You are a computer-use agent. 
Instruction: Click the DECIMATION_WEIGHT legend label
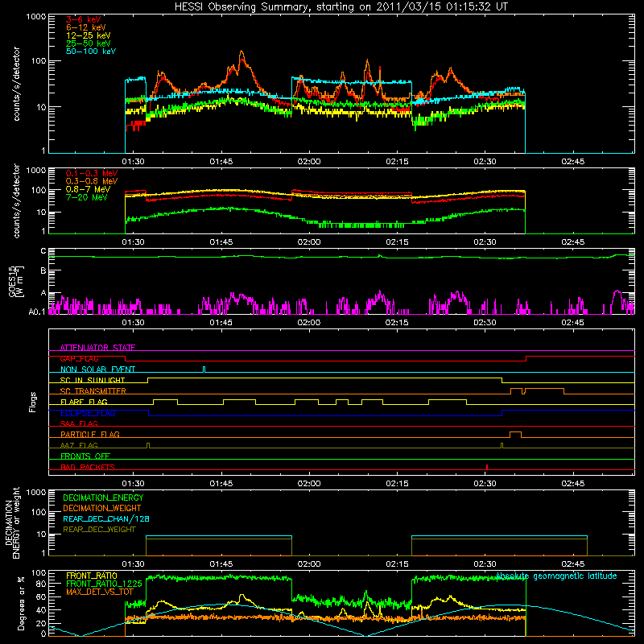[x=102, y=508]
